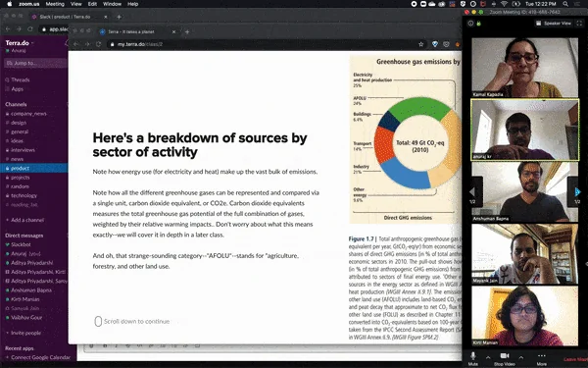The height and width of the screenshot is (368, 588).
Task: Open the Window menu in menu bar
Action: tap(112, 4)
